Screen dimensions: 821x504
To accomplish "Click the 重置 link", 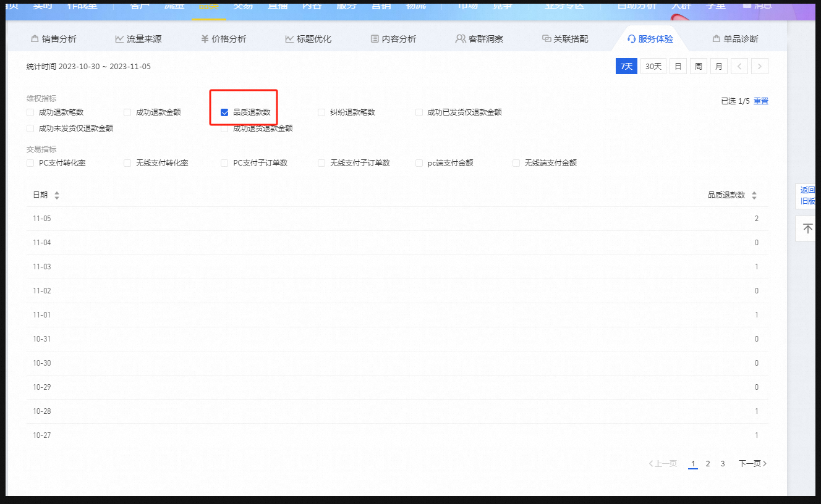I will (760, 101).
